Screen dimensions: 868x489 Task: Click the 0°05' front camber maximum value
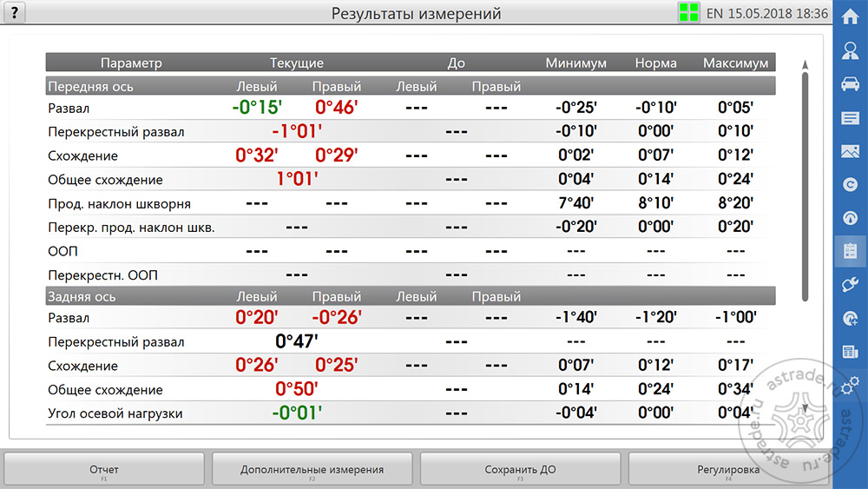point(736,107)
